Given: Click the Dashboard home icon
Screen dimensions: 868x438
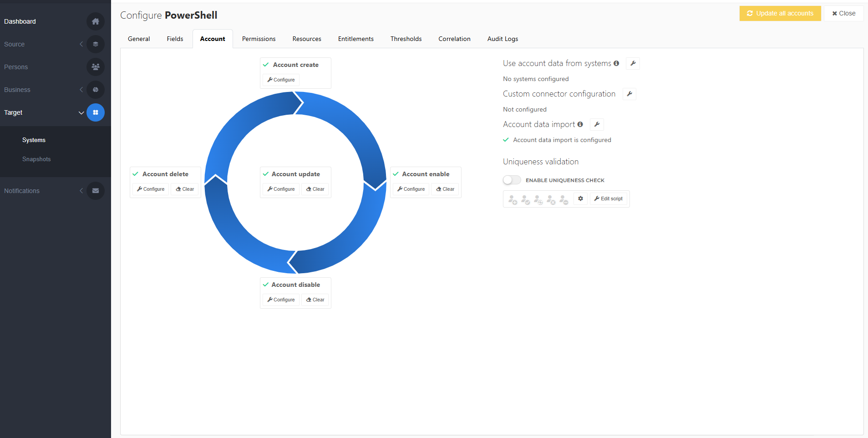Looking at the screenshot, I should pos(96,21).
